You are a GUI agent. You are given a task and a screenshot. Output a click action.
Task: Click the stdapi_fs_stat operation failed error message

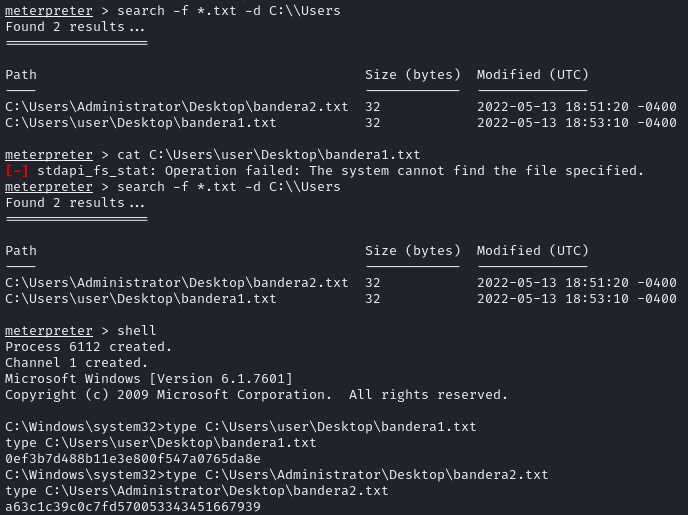coord(340,171)
